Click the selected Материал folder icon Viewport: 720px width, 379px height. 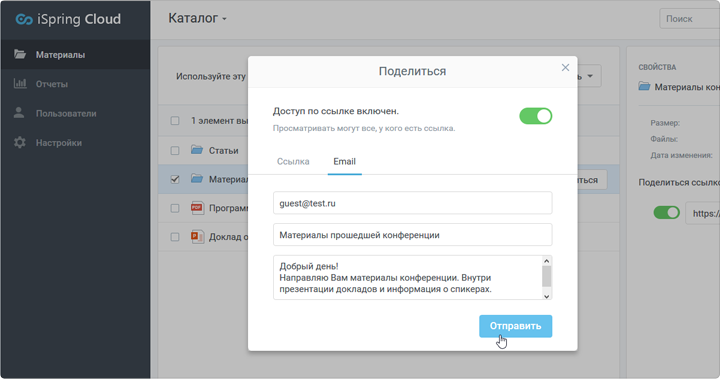(197, 178)
